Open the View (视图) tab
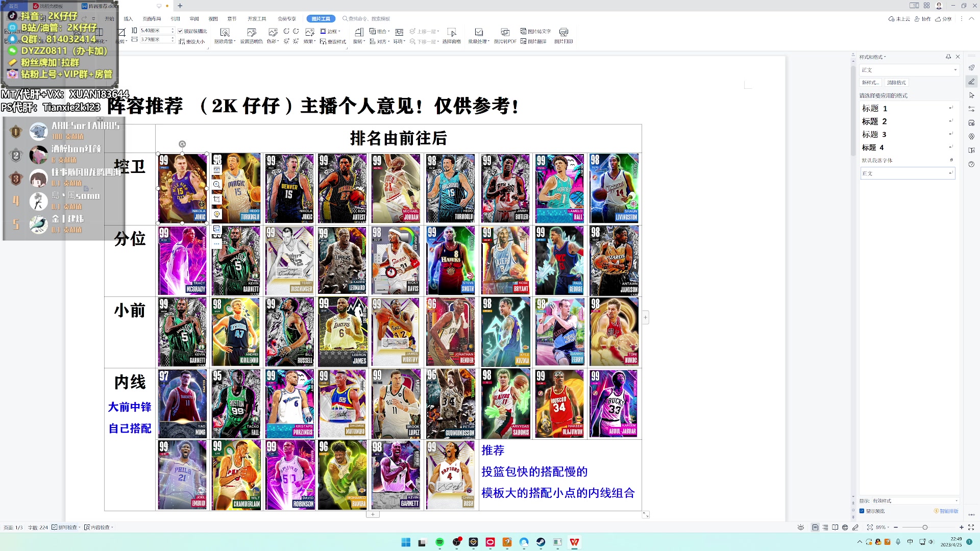 pos(213,19)
